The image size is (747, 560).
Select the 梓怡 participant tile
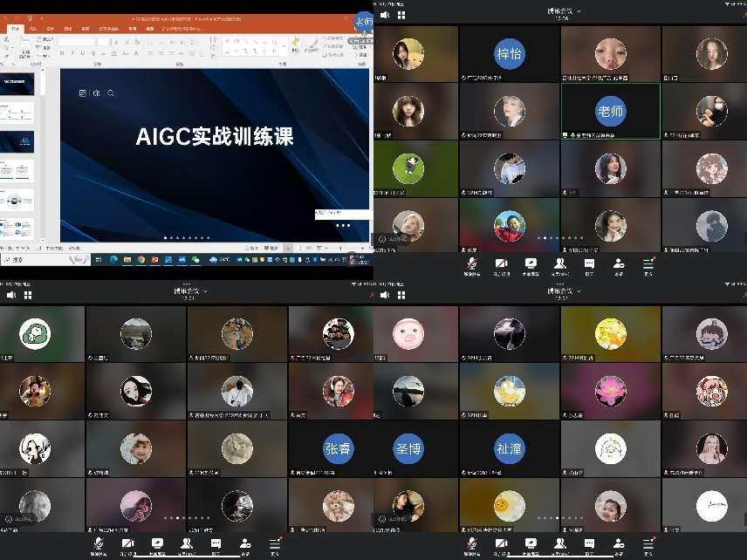click(510, 53)
